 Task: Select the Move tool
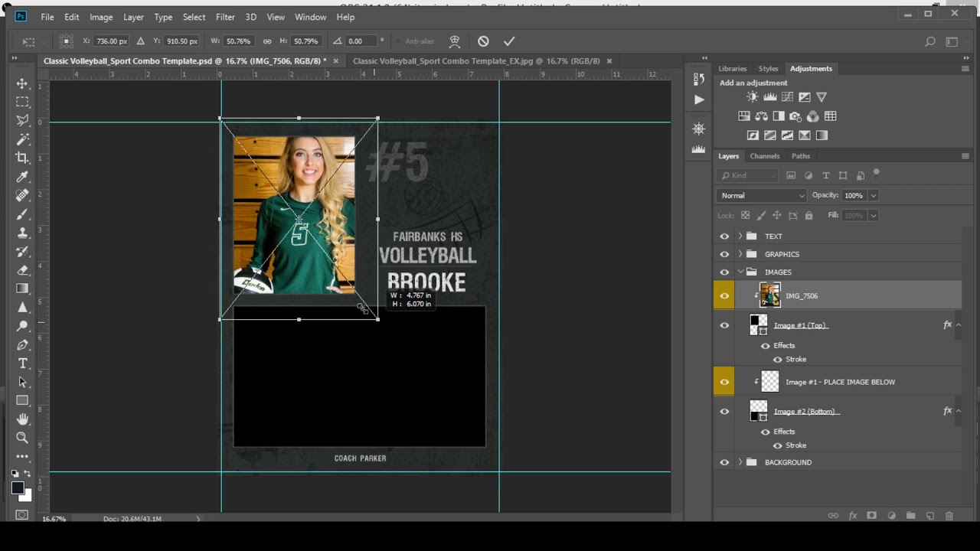[x=22, y=83]
